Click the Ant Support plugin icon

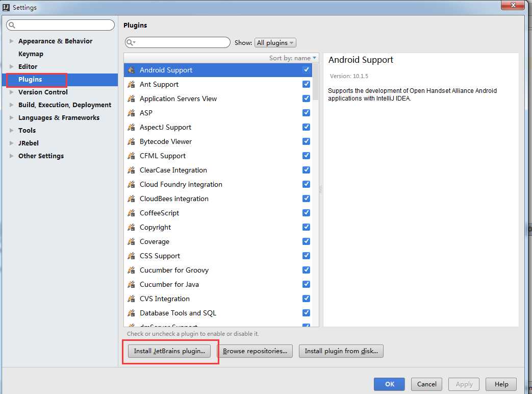pos(131,85)
